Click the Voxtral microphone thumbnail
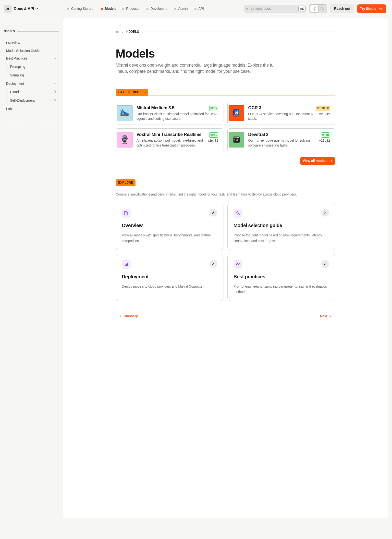The height and width of the screenshot is (539, 392). [125, 140]
